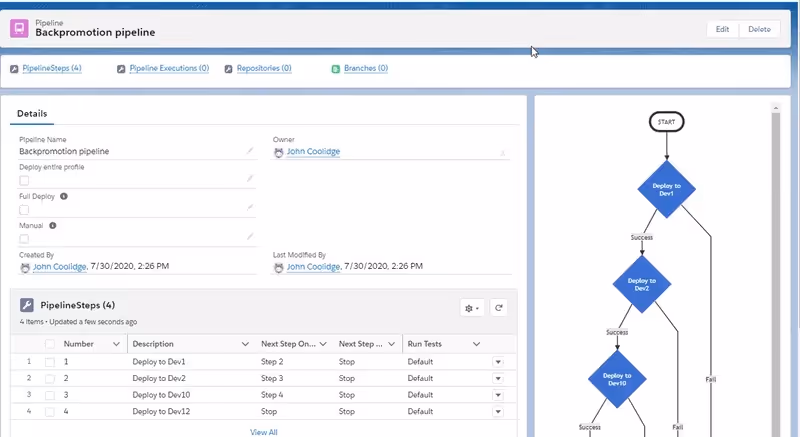Edit Pipeline Name using pencil icon
800x437 pixels.
point(249,150)
